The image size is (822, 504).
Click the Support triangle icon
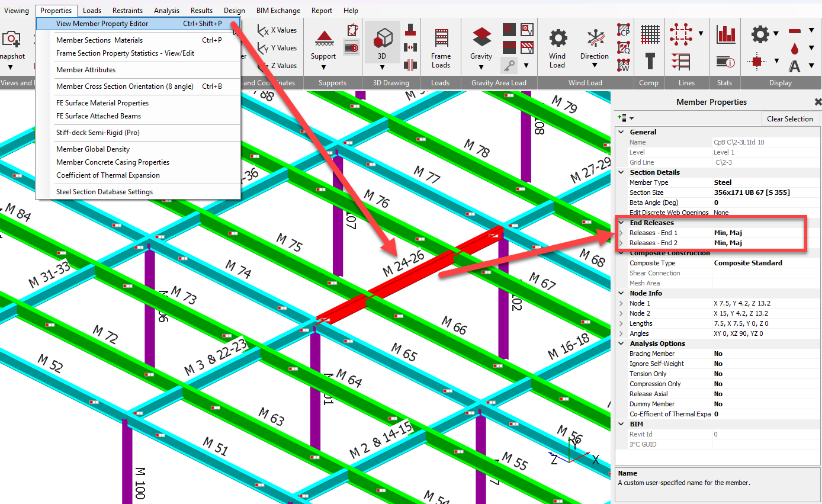323,37
